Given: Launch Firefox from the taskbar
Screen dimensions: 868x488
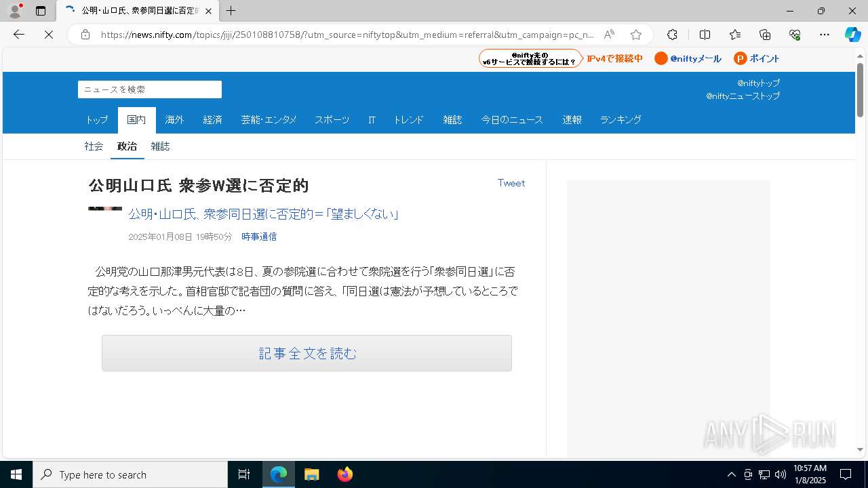Looking at the screenshot, I should point(345,474).
